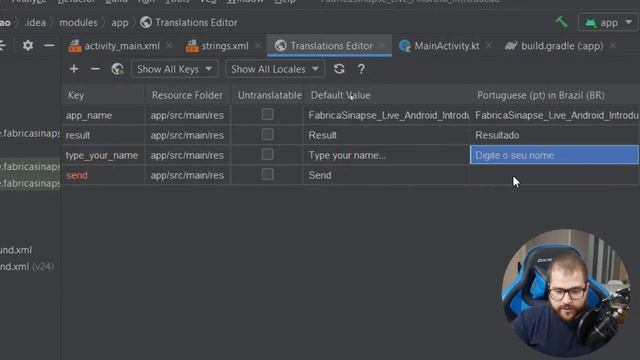Toggle Untranslatable checkbox for result
The image size is (640, 360).
267,134
